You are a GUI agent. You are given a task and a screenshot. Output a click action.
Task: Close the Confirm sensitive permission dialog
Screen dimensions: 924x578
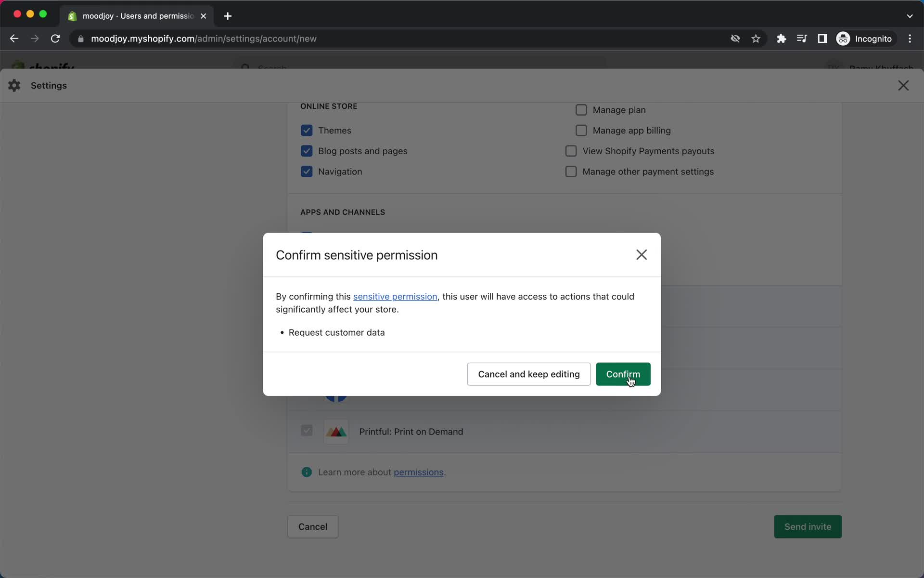641,255
